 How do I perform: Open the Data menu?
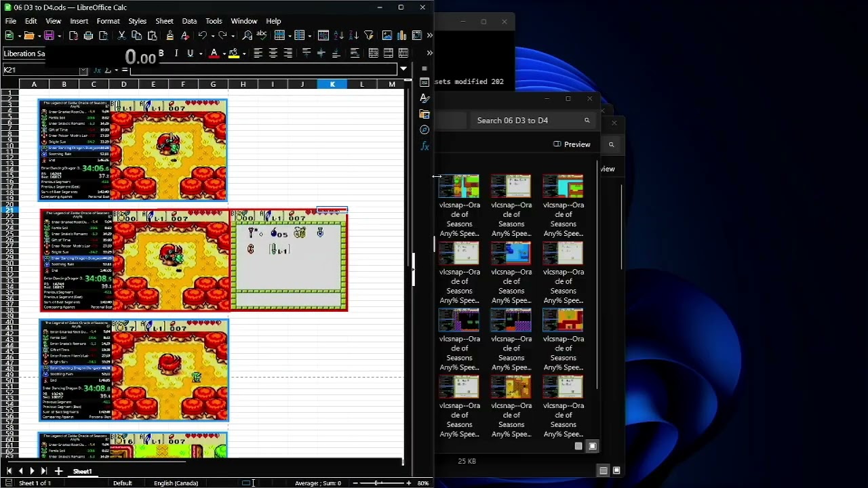189,21
